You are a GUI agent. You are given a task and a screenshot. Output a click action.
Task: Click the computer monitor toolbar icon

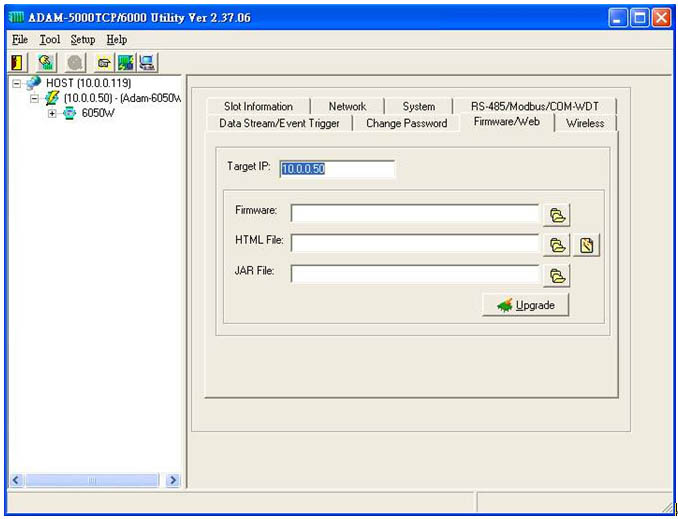(x=148, y=63)
